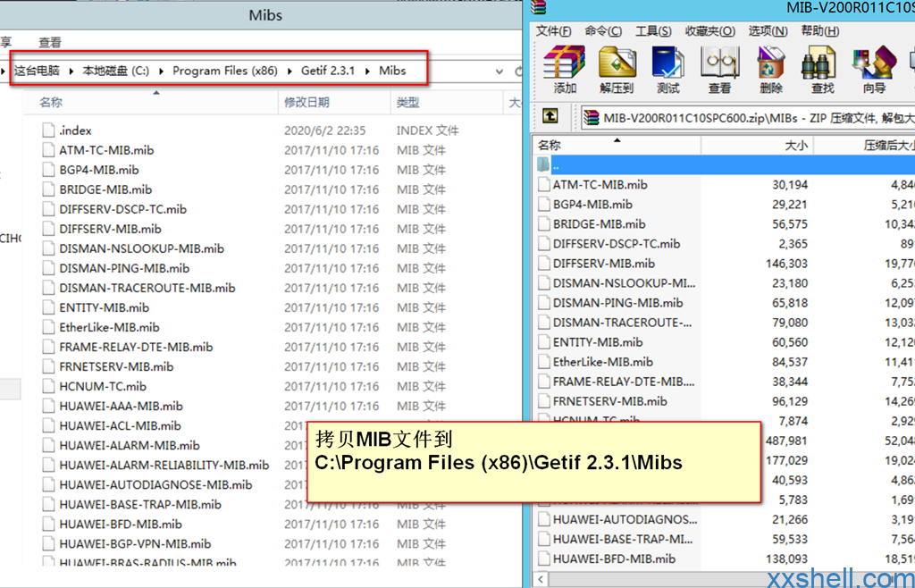Sort WinRAR list by 大小 column

(x=794, y=145)
